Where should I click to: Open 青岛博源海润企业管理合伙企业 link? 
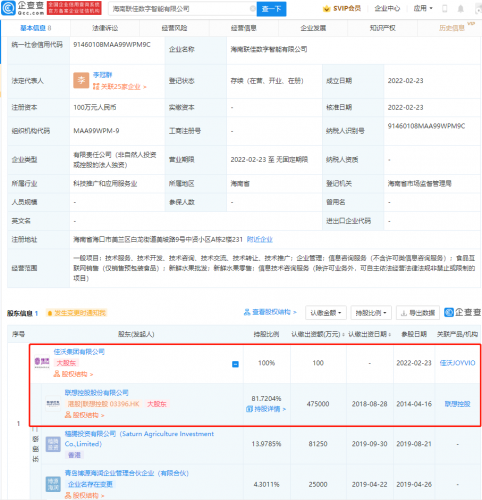(x=127, y=473)
